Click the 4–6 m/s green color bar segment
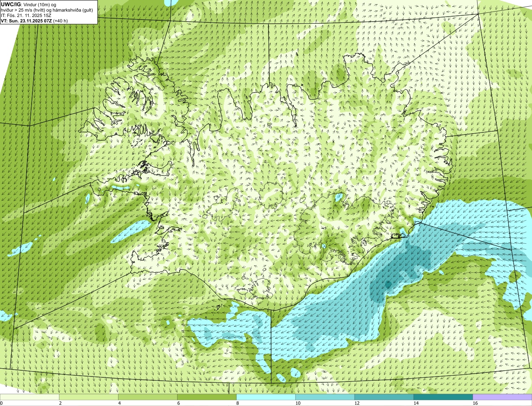This screenshot has width=532, height=406. [148, 397]
